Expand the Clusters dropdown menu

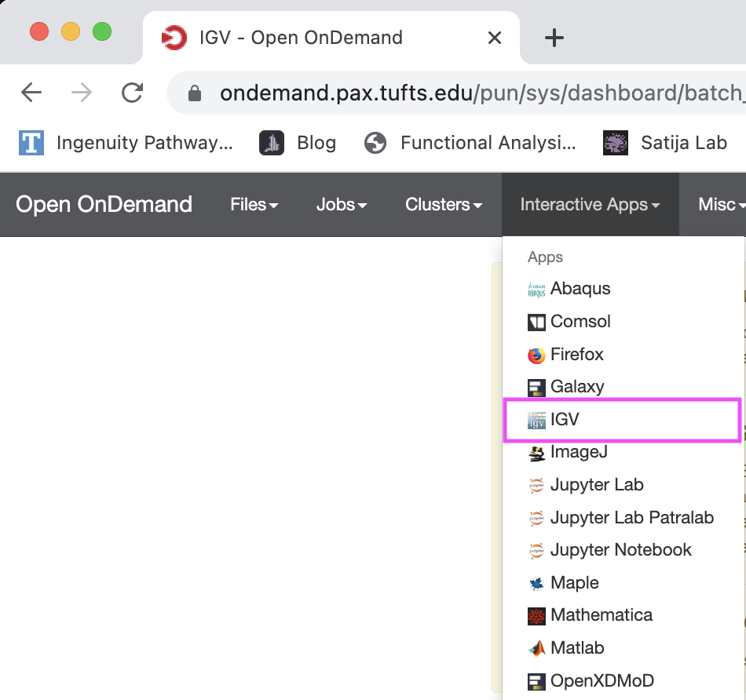coord(444,205)
